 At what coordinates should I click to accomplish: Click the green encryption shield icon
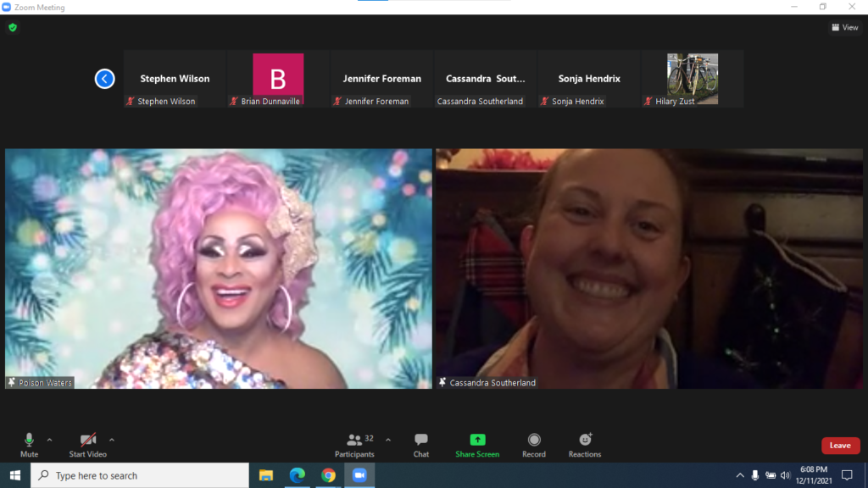(13, 27)
